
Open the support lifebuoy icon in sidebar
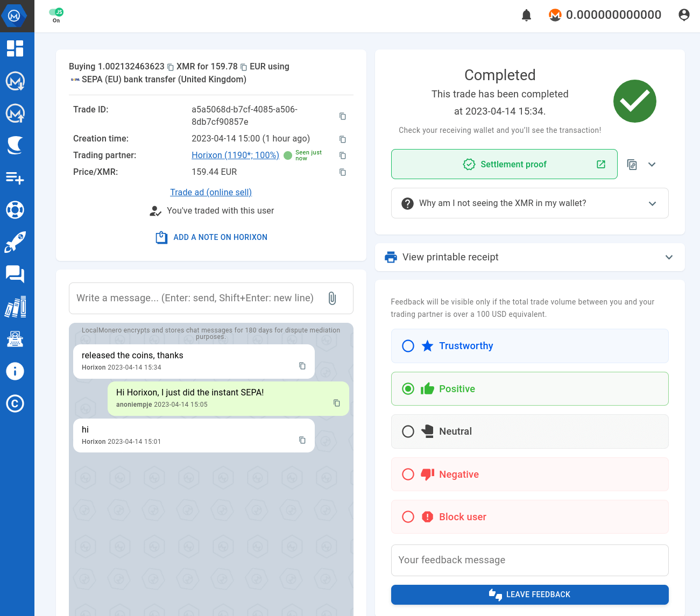pyautogui.click(x=15, y=210)
